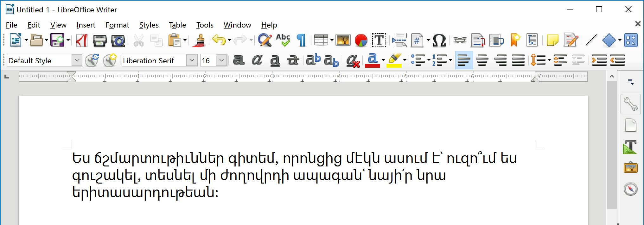The height and width of the screenshot is (225, 644).
Task: Expand the Default Style paragraph dropdown
Action: click(x=77, y=60)
